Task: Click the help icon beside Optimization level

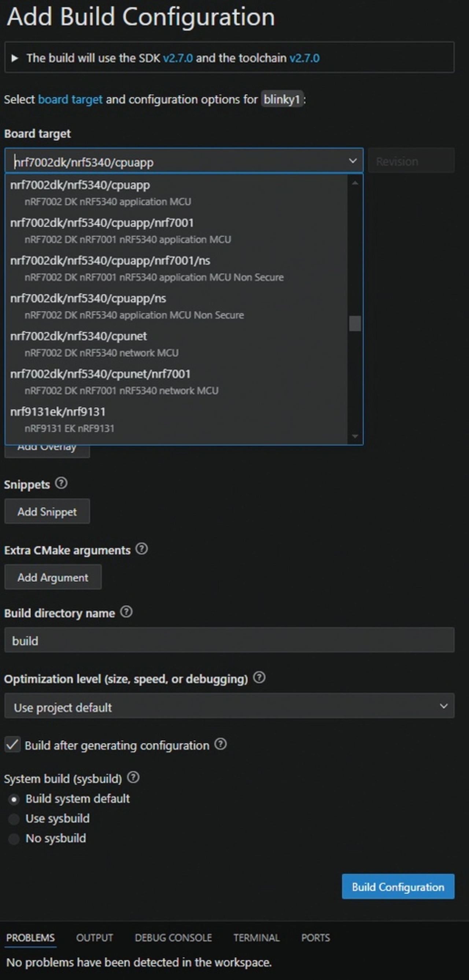Action: [259, 678]
